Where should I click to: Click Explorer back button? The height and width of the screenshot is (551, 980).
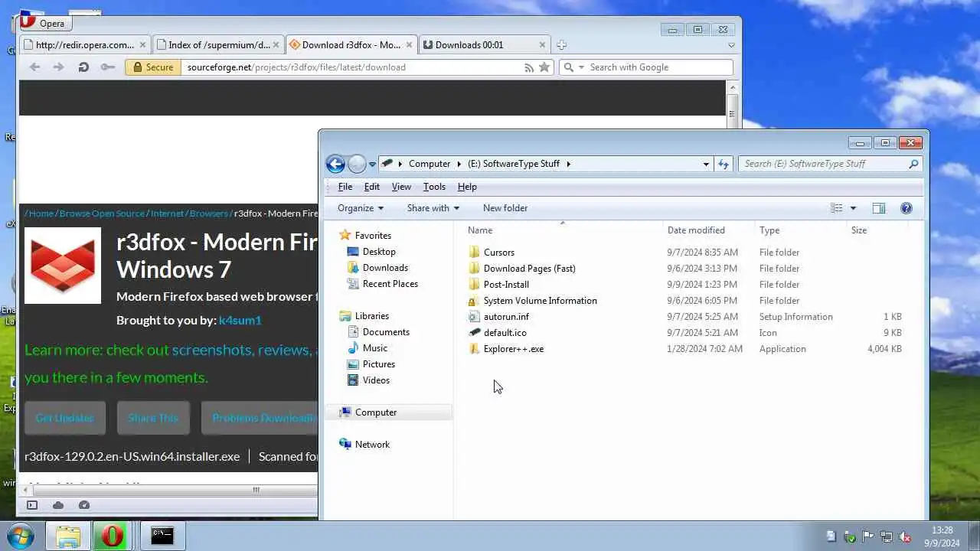(x=335, y=164)
